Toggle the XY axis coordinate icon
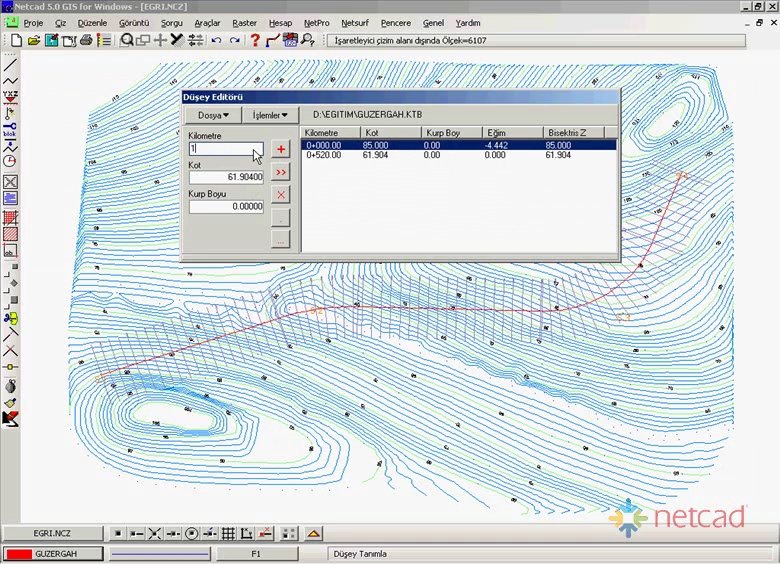 point(247,534)
